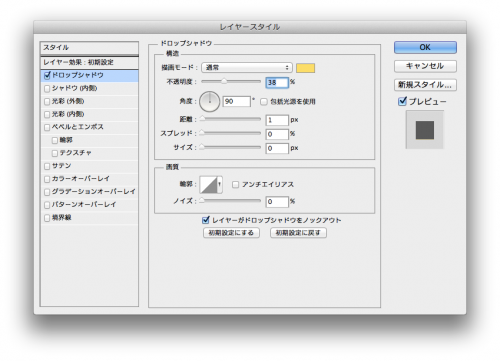
Task: Click the yellow shadow color swatch
Action: tap(305, 68)
